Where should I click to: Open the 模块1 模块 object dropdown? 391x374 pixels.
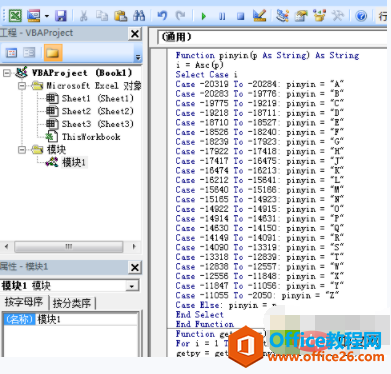(132, 286)
